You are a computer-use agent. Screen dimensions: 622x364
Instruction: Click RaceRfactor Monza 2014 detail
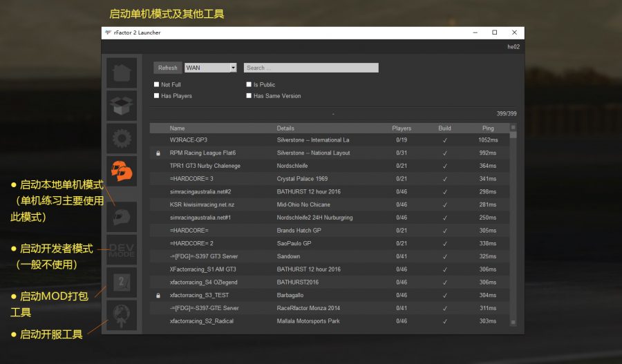coord(308,309)
